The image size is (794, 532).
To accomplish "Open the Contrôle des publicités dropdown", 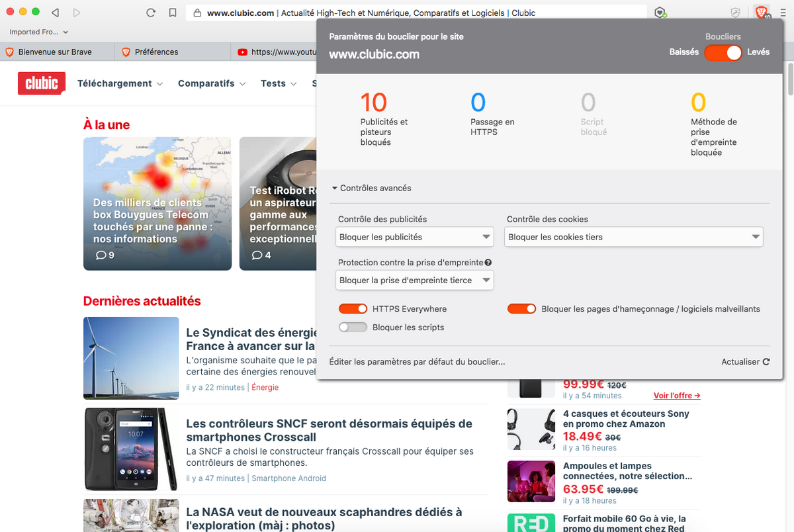I will (415, 237).
